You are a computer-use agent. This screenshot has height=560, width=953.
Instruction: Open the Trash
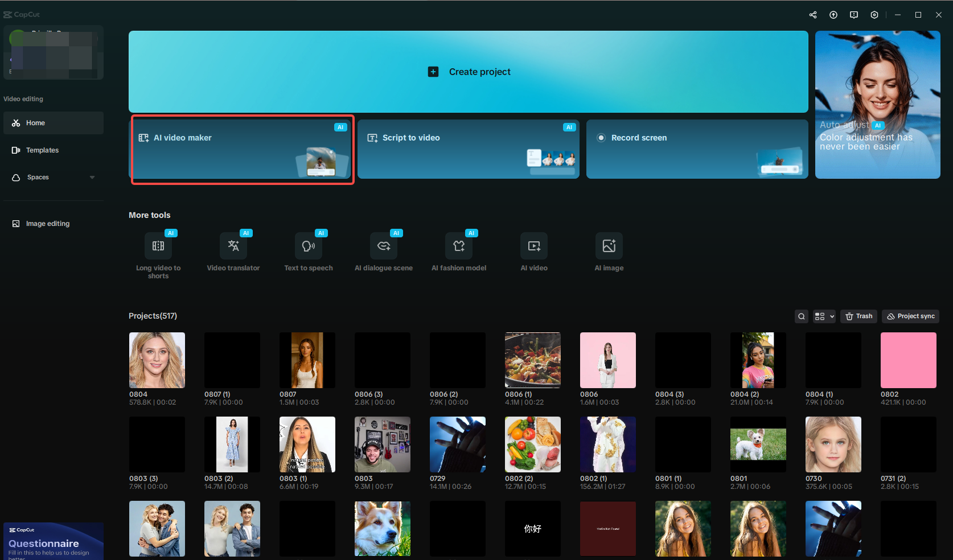[858, 316]
